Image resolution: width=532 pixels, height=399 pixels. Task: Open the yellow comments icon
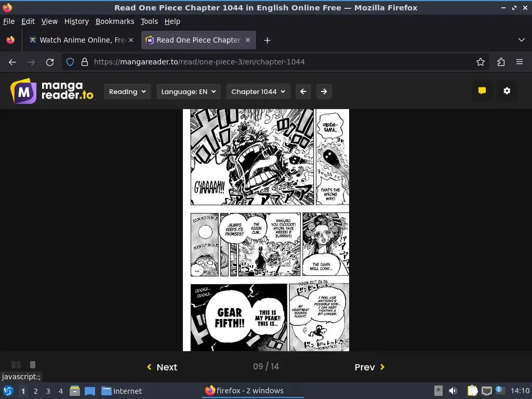click(482, 91)
